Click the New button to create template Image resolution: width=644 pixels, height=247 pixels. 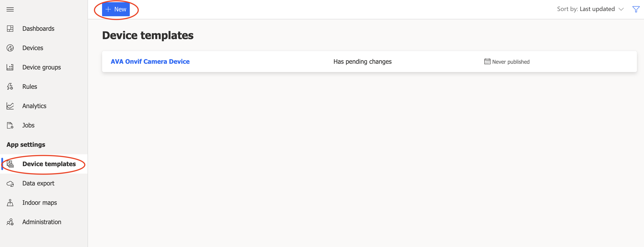click(x=116, y=9)
